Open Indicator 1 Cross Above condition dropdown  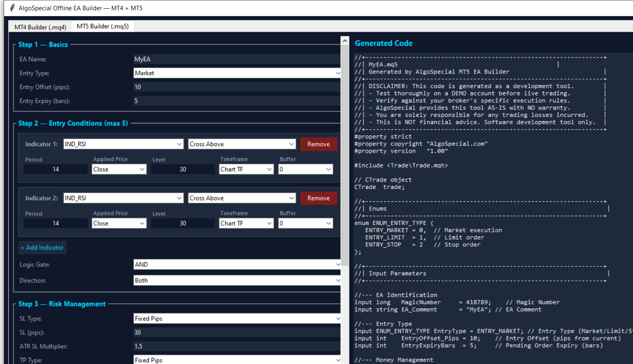(x=242, y=144)
